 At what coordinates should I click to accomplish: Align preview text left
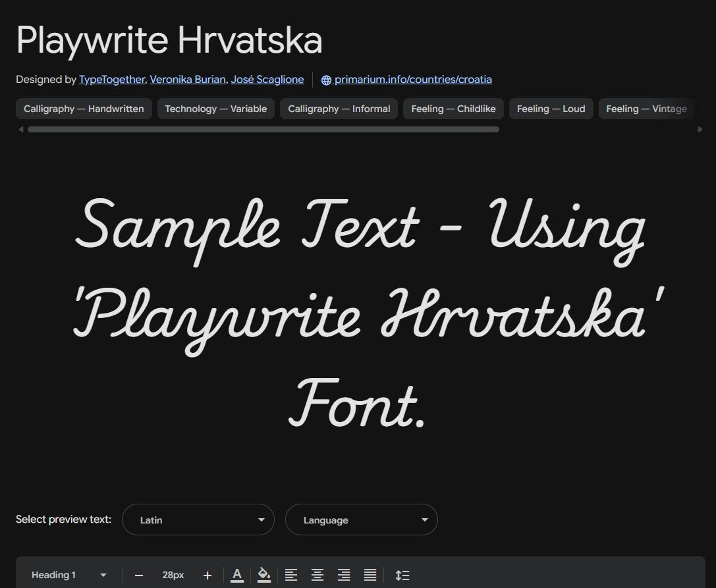[x=291, y=575]
